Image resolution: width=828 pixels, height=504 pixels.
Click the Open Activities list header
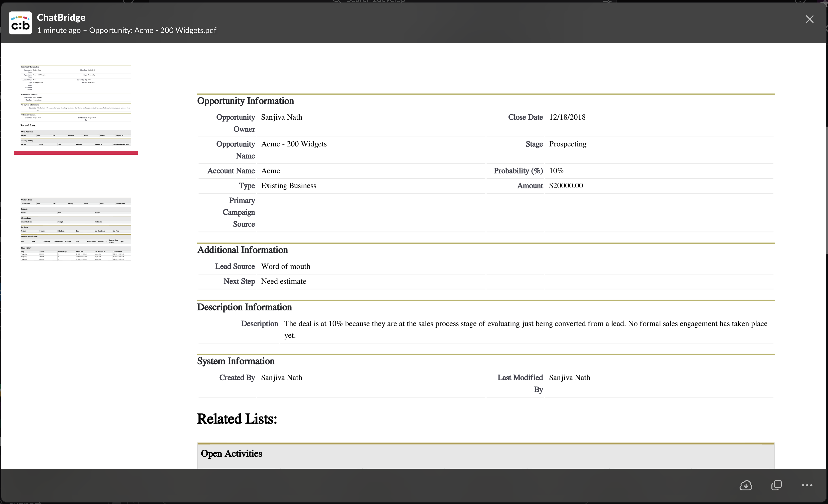(231, 454)
